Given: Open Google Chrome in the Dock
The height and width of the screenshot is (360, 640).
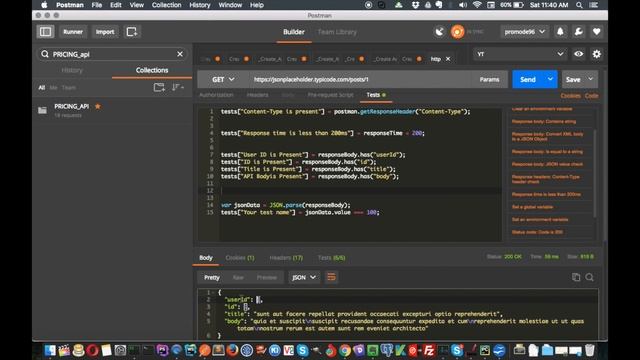Looking at the screenshot, I should coord(345,350).
